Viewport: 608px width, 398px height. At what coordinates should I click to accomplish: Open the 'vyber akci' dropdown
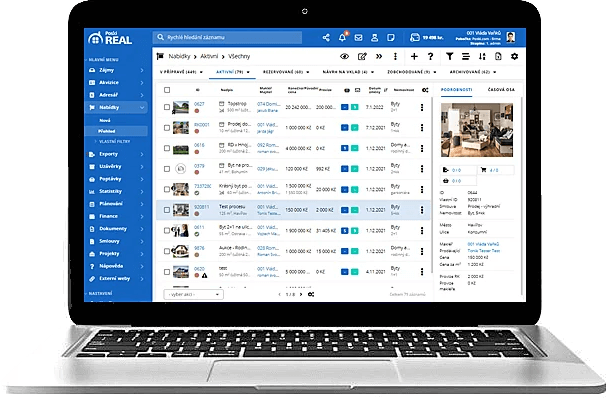[193, 294]
